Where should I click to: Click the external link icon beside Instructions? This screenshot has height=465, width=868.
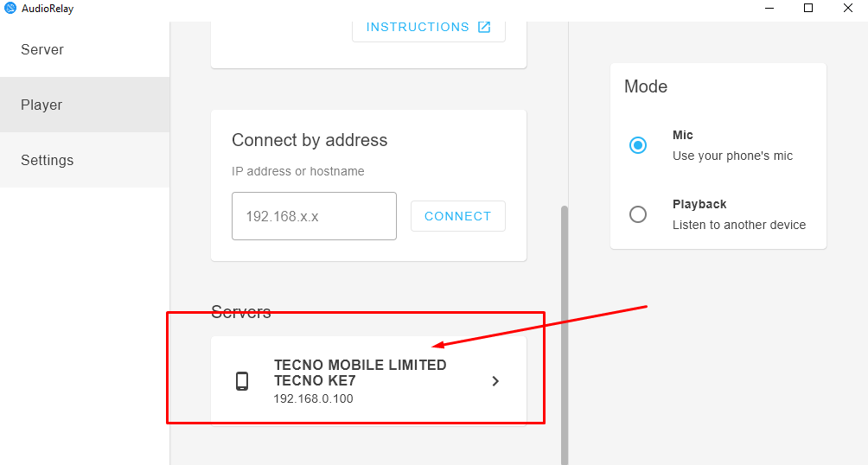tap(484, 27)
